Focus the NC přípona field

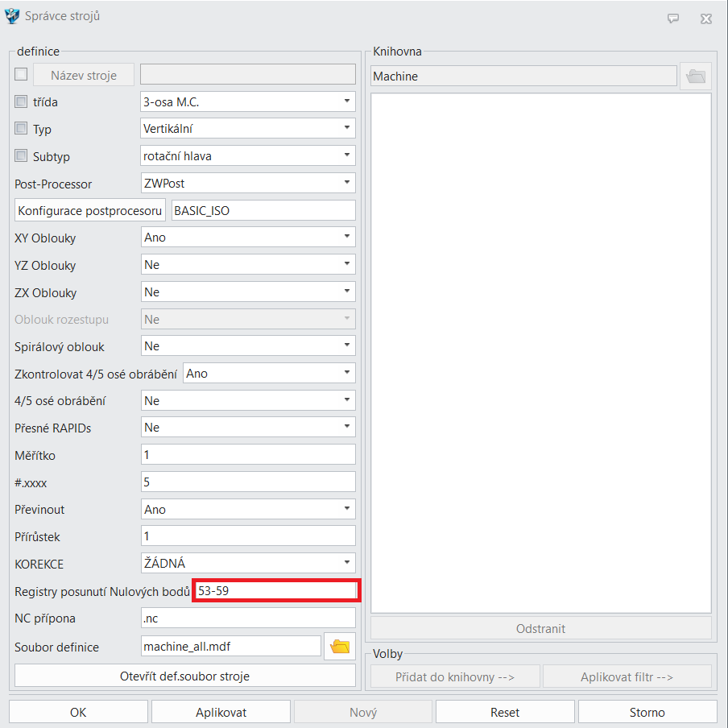[x=248, y=618]
